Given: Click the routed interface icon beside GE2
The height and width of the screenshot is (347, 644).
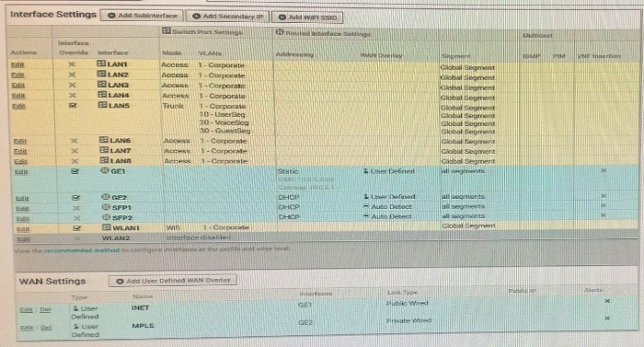Looking at the screenshot, I should tap(106, 197).
